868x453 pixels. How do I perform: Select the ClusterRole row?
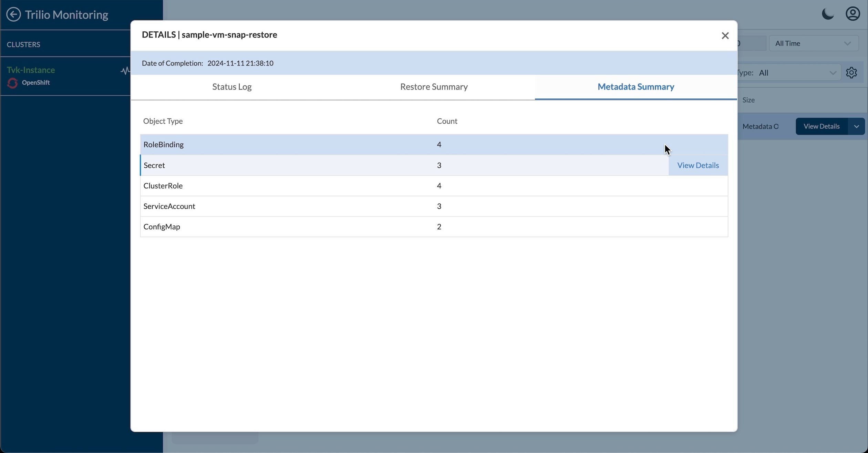[163, 186]
